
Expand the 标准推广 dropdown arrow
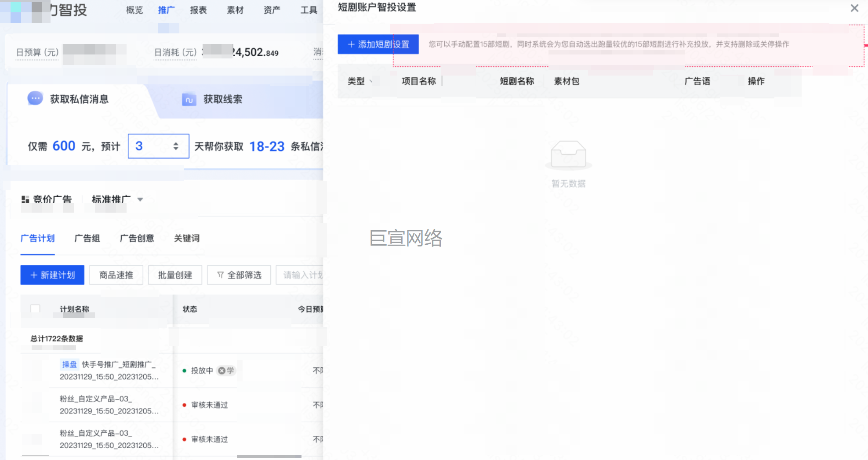[140, 199]
